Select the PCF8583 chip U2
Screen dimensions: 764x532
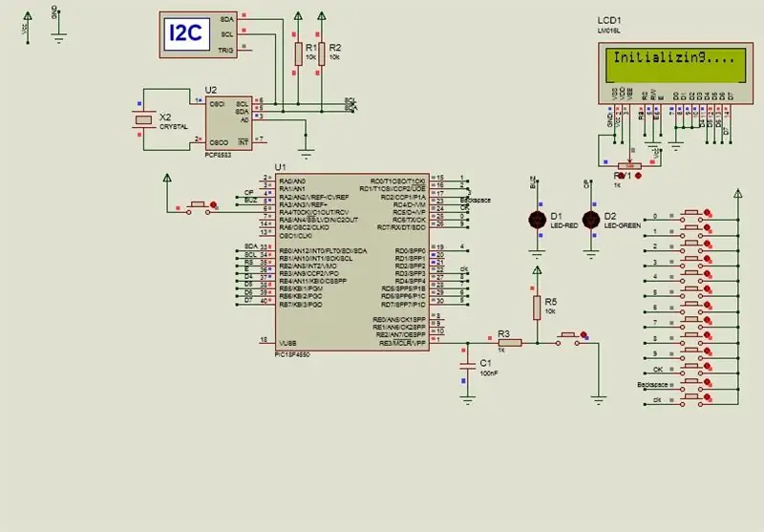pos(228,123)
